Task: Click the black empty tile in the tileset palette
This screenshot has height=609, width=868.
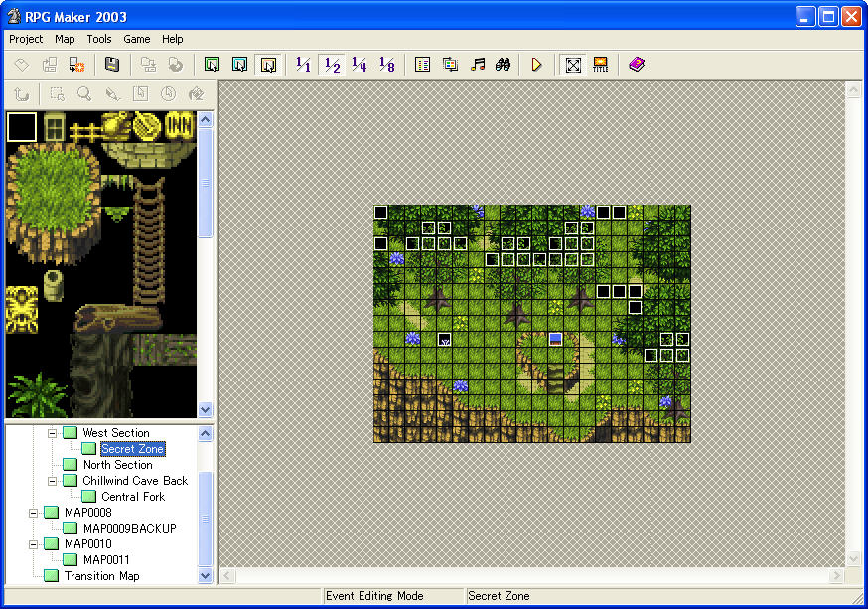Action: 22,127
